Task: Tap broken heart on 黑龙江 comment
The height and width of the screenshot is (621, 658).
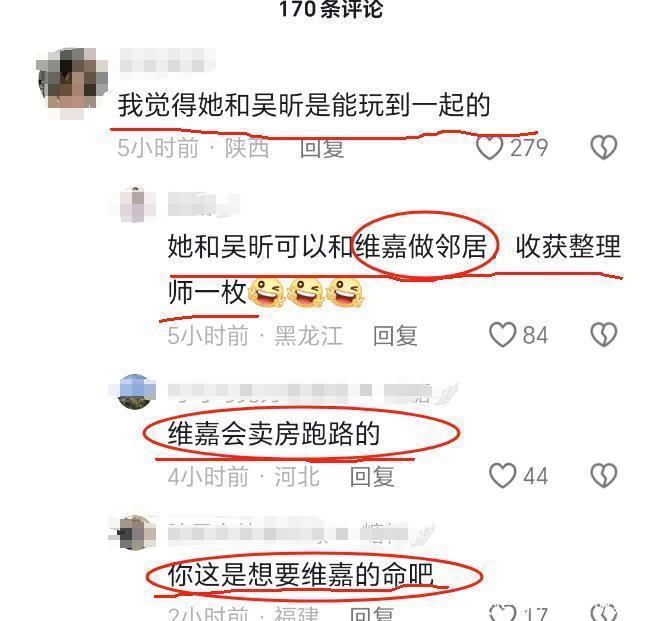Action: coord(603,335)
